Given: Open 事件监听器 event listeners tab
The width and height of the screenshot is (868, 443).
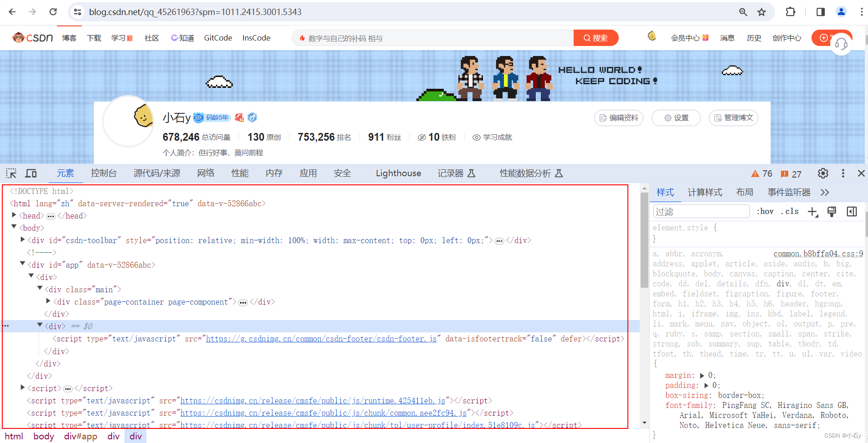Looking at the screenshot, I should point(789,193).
